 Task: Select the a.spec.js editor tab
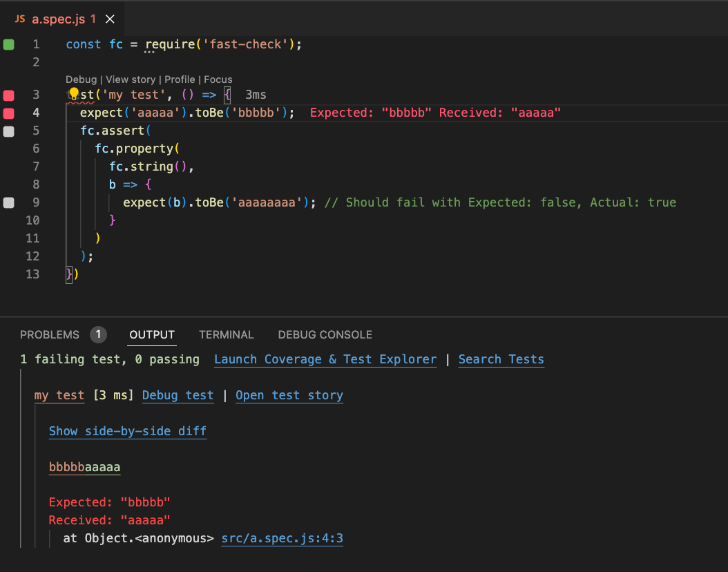(62, 19)
